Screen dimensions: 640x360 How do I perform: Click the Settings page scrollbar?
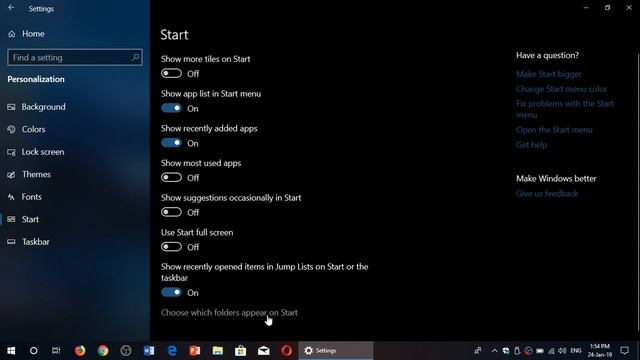(638, 192)
